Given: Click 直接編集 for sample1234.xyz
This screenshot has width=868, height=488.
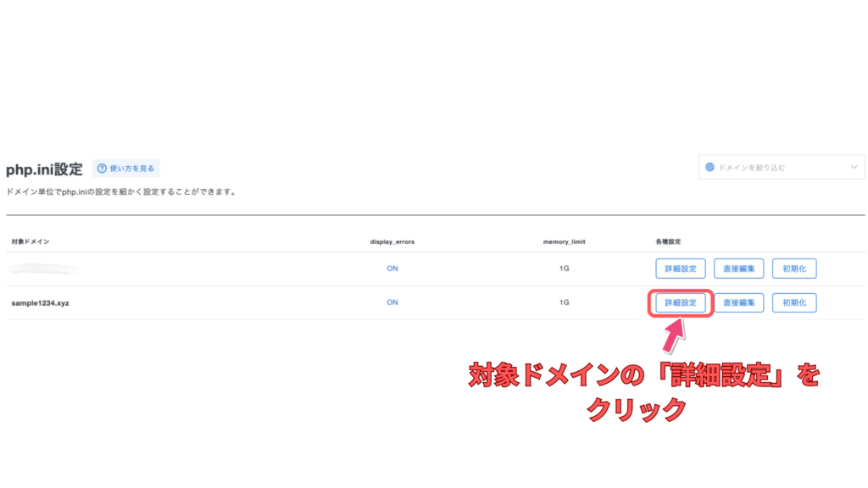Looking at the screenshot, I should point(739,302).
